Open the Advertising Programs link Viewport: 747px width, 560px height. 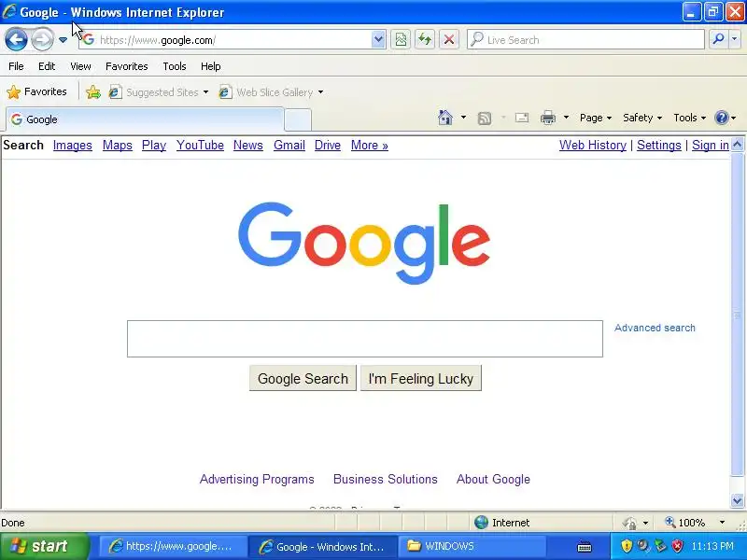coord(257,479)
